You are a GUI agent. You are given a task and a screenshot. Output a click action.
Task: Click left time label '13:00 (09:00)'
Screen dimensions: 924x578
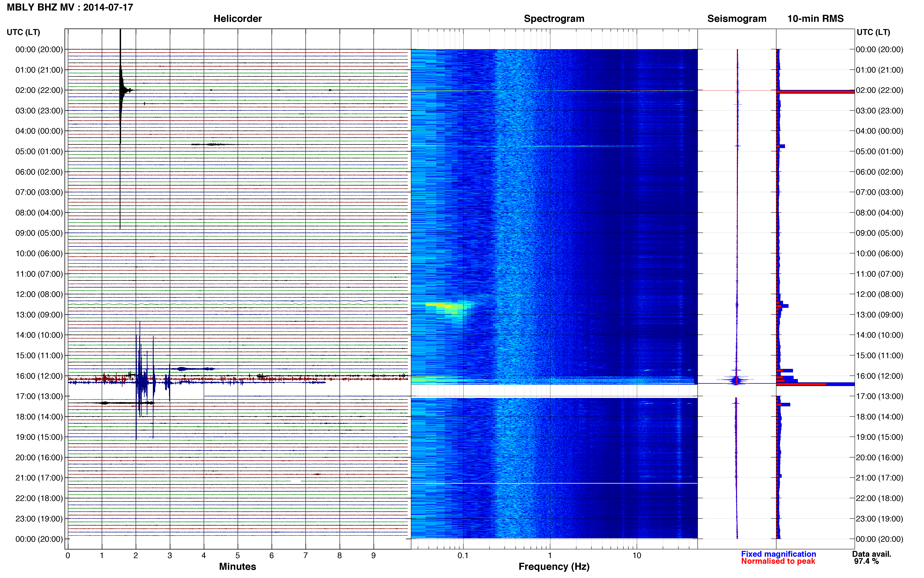(x=39, y=315)
